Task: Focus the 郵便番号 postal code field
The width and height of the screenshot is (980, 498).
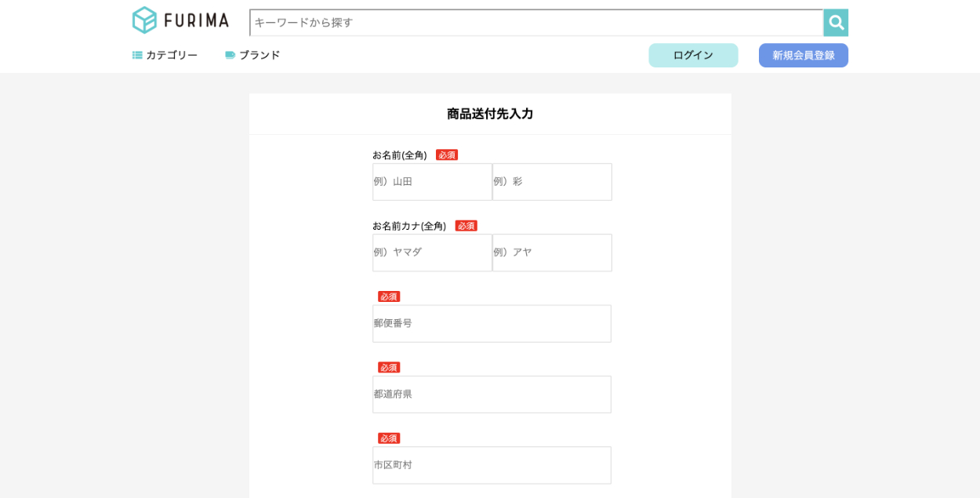Action: pos(492,324)
